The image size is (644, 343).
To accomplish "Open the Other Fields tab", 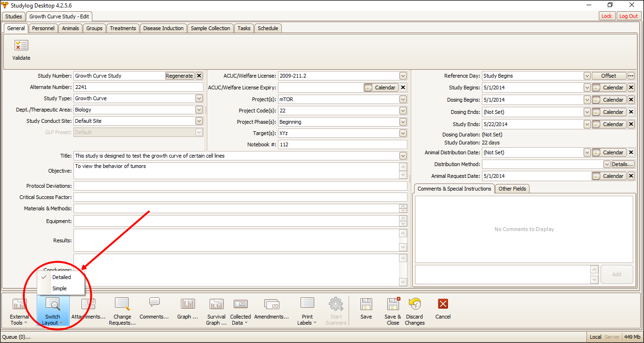I will click(513, 189).
